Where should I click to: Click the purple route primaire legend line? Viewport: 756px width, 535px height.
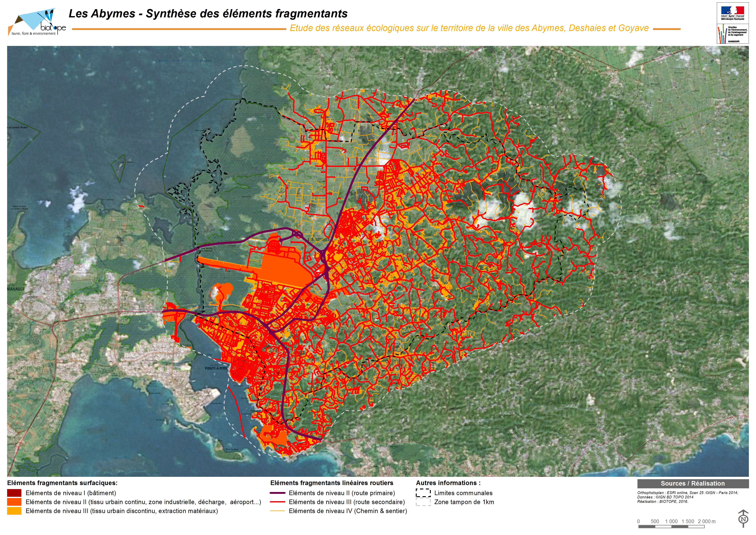pyautogui.click(x=277, y=493)
